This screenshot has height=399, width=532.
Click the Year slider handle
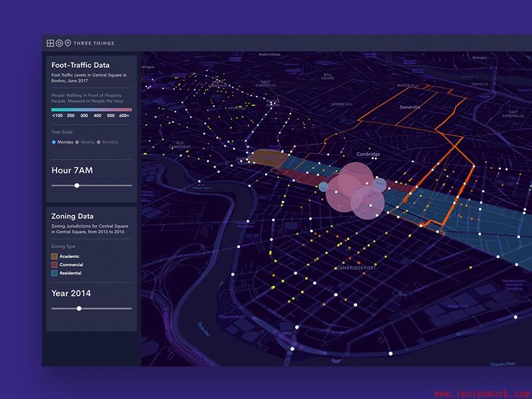(x=79, y=309)
